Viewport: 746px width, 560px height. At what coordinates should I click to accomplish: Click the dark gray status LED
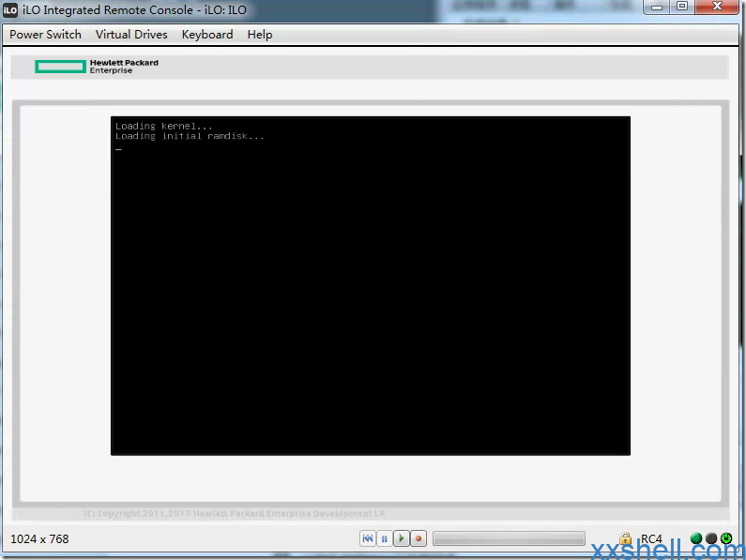(x=711, y=538)
